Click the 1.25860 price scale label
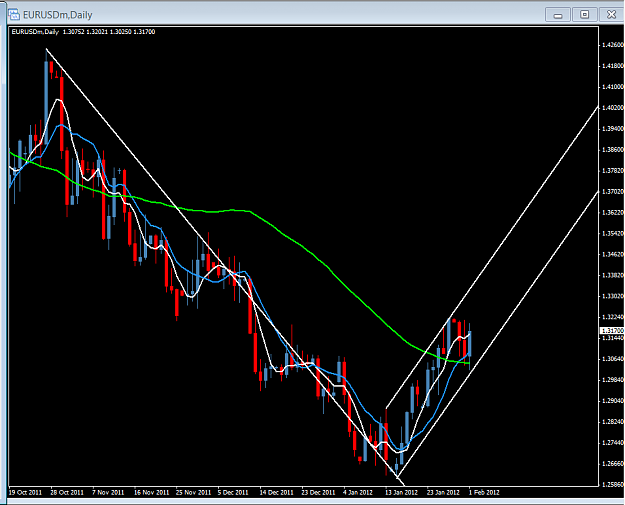This screenshot has height=505, width=625. coord(613,485)
